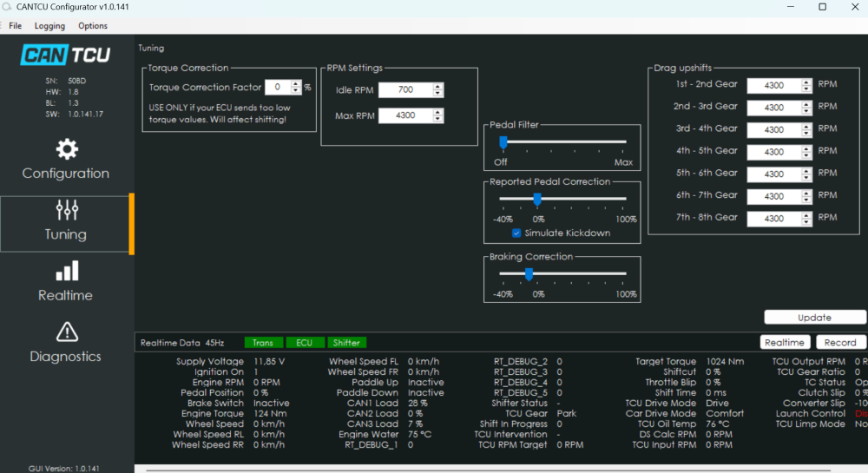Screen dimensions: 868x473
Task: Toggle the Simulate Kickdown checkbox
Action: click(516, 233)
